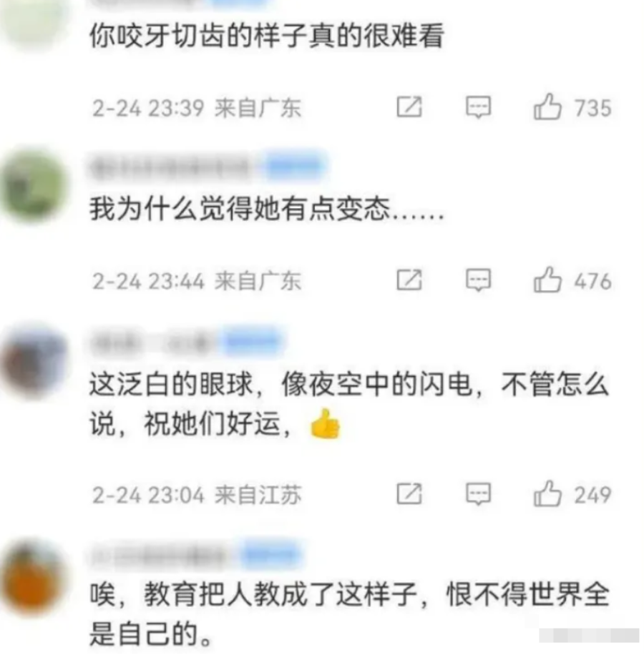The width and height of the screenshot is (644, 665).
Task: Open the green avatar of second commenter
Action: (34, 187)
